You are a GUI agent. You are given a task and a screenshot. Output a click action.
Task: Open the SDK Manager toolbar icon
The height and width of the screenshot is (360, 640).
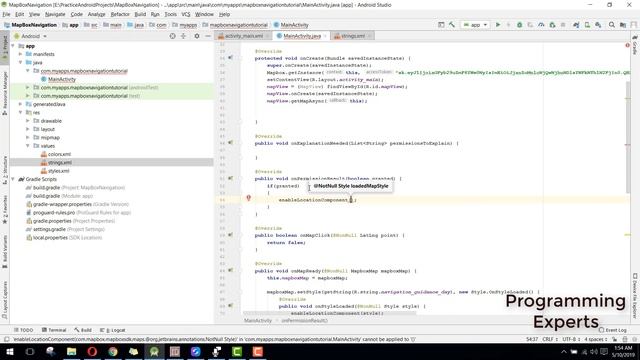[598, 25]
